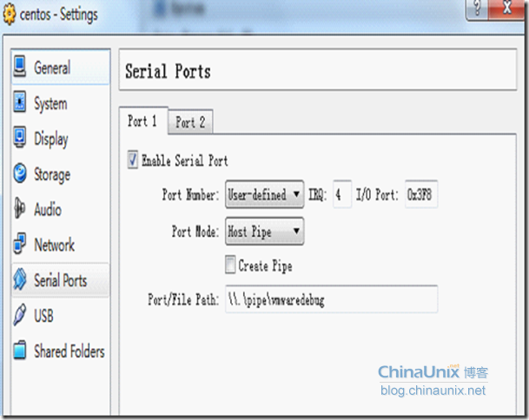The width and height of the screenshot is (529, 420).
Task: Switch to the Port 2 tab
Action: tap(190, 122)
